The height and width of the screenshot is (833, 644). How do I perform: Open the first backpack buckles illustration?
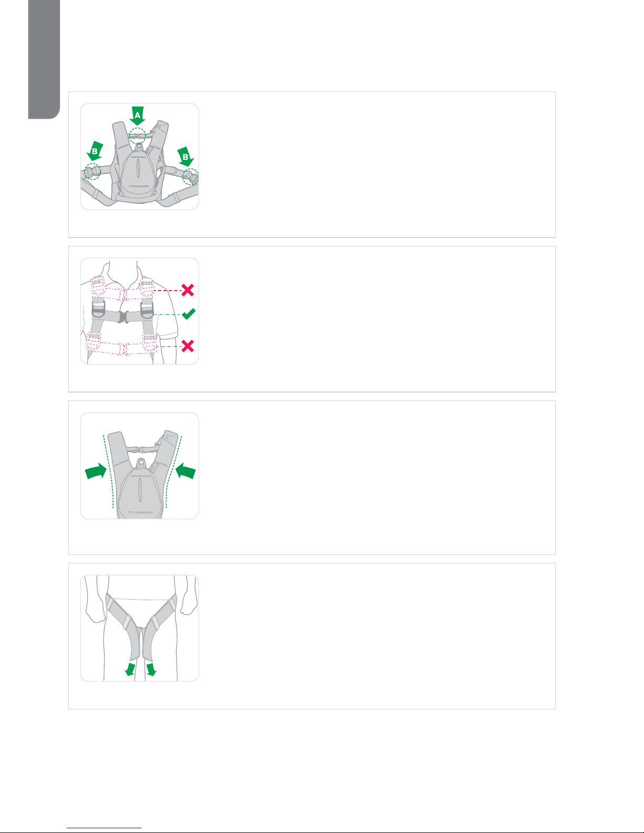(139, 157)
